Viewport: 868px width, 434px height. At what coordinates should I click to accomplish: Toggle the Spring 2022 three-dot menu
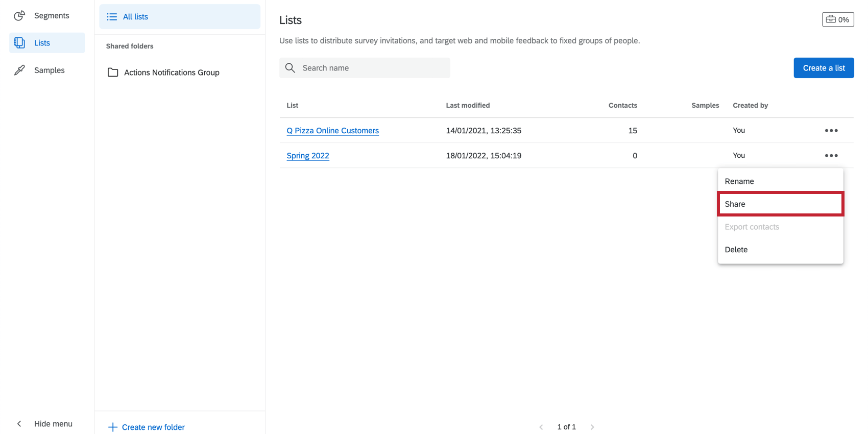(831, 156)
